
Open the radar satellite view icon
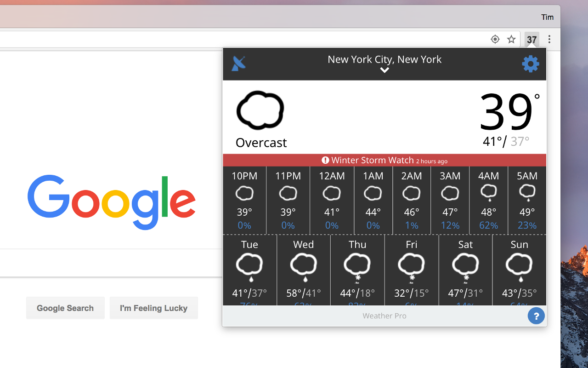pos(238,64)
